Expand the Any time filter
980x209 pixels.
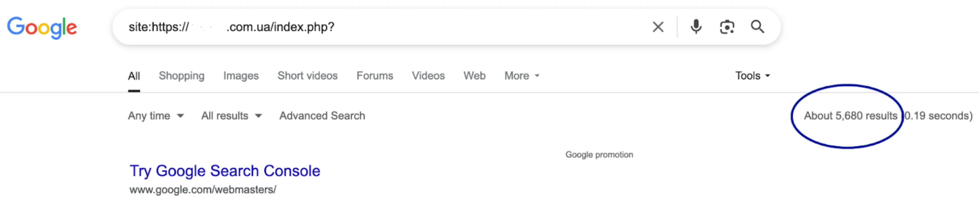[x=156, y=116]
